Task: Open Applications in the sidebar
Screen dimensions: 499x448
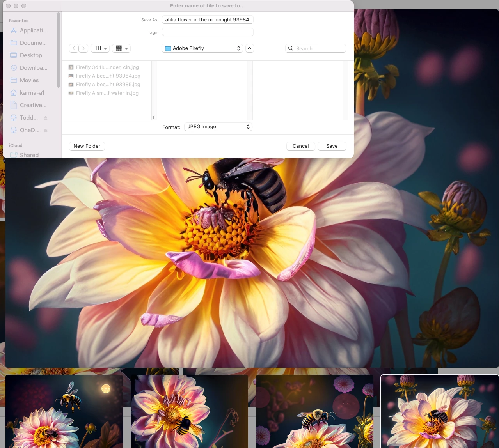Action: 30,30
